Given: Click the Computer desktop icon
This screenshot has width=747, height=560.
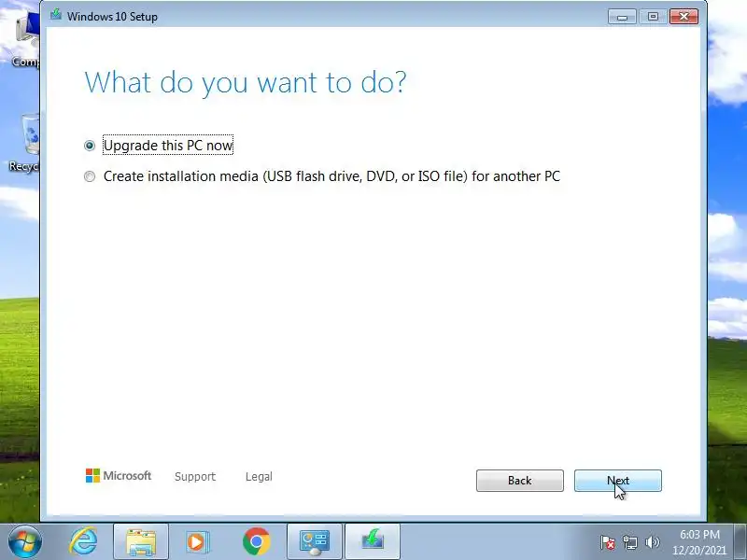Looking at the screenshot, I should click(24, 39).
